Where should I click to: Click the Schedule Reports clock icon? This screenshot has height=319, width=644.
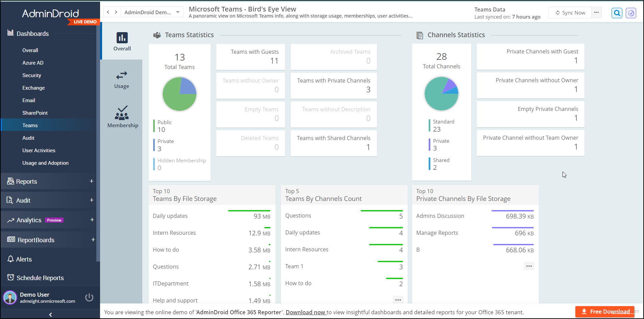coord(10,277)
